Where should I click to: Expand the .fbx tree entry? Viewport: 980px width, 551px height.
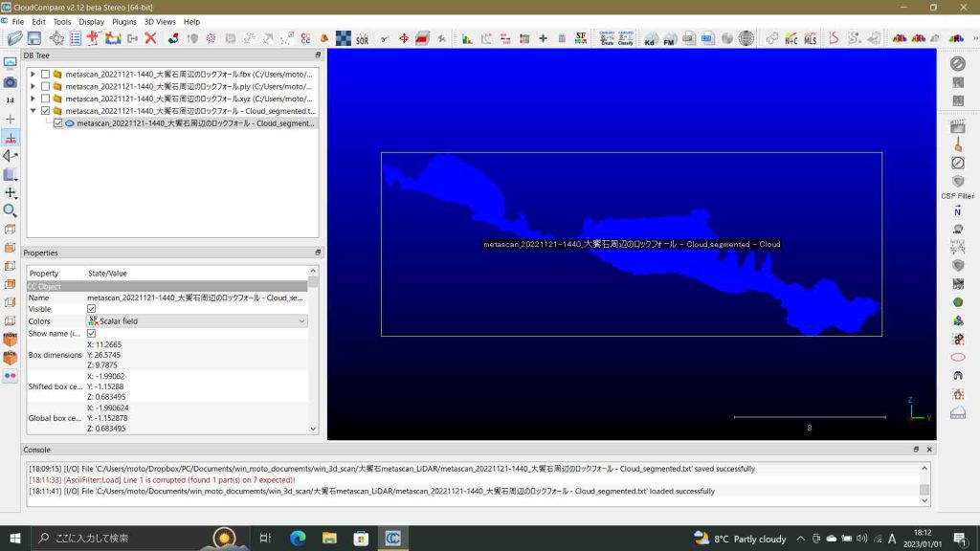[33, 74]
